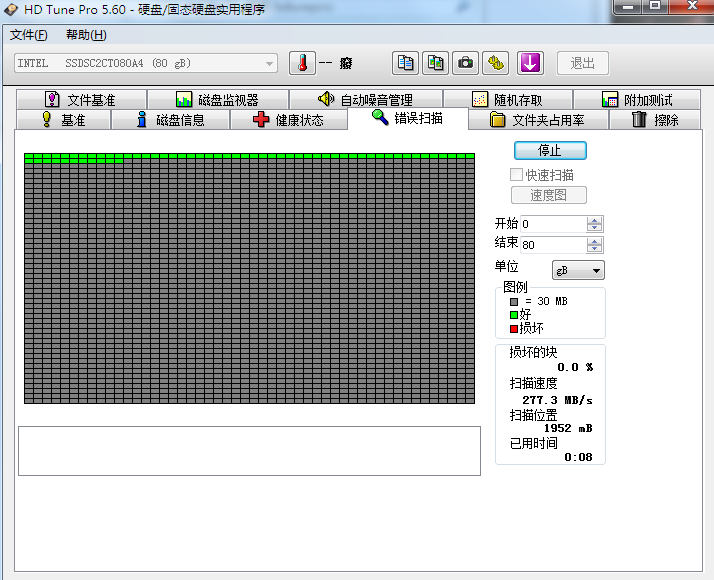Click the temperature thermometer icon
This screenshot has height=580, width=714.
coord(302,63)
